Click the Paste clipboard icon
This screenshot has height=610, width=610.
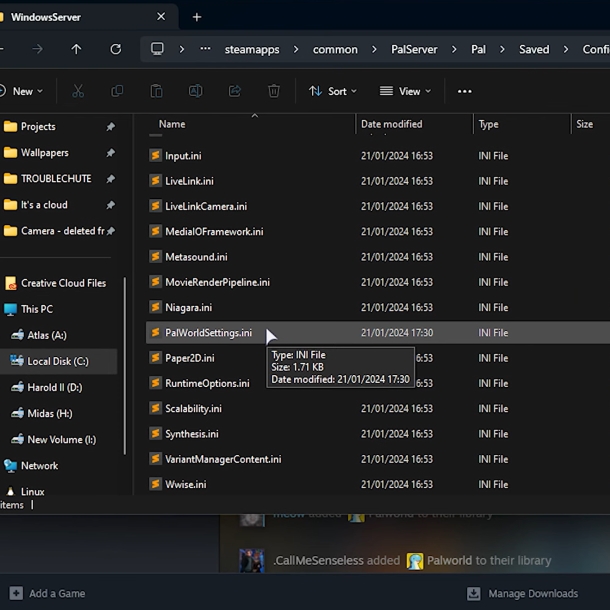156,91
